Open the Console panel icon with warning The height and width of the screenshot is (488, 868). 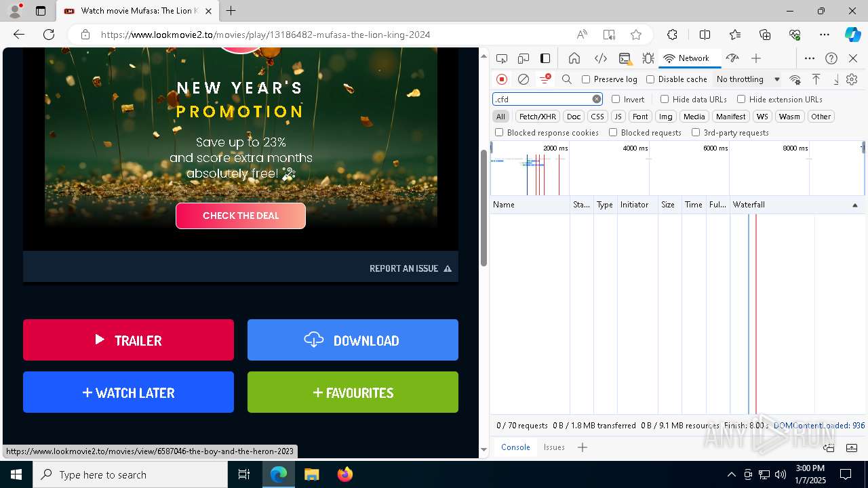coord(625,58)
